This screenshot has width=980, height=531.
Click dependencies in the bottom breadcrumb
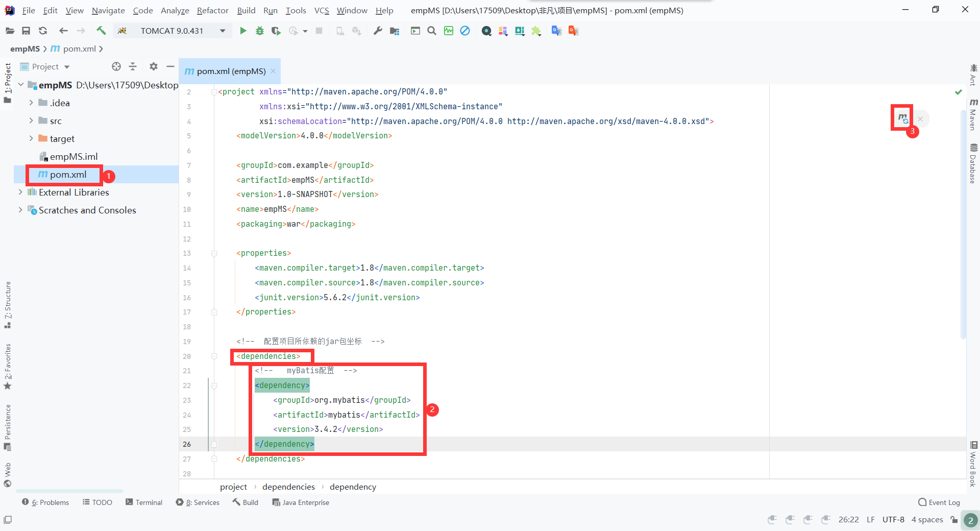[288, 487]
